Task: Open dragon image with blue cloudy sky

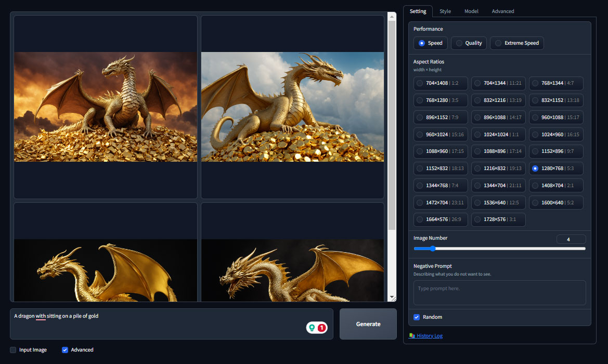Action: 292,107
